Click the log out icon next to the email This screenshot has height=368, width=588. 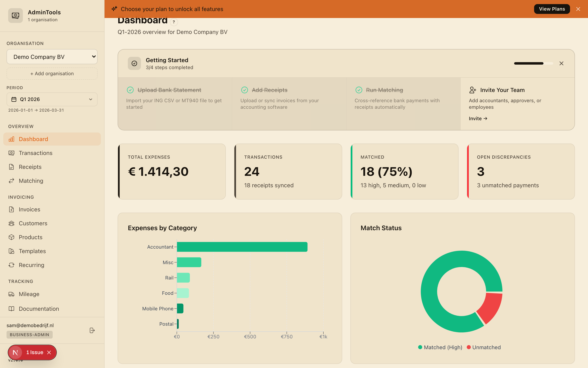(92, 330)
